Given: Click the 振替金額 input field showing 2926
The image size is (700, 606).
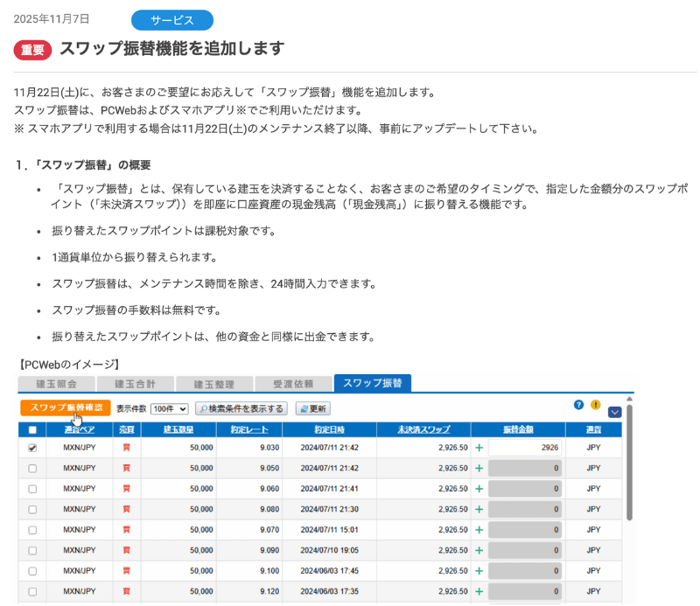Looking at the screenshot, I should (523, 447).
